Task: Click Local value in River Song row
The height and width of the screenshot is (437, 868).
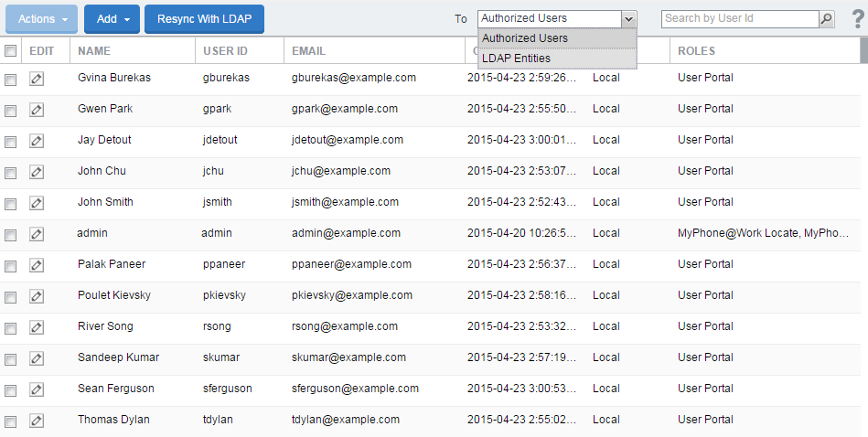Action: [606, 326]
